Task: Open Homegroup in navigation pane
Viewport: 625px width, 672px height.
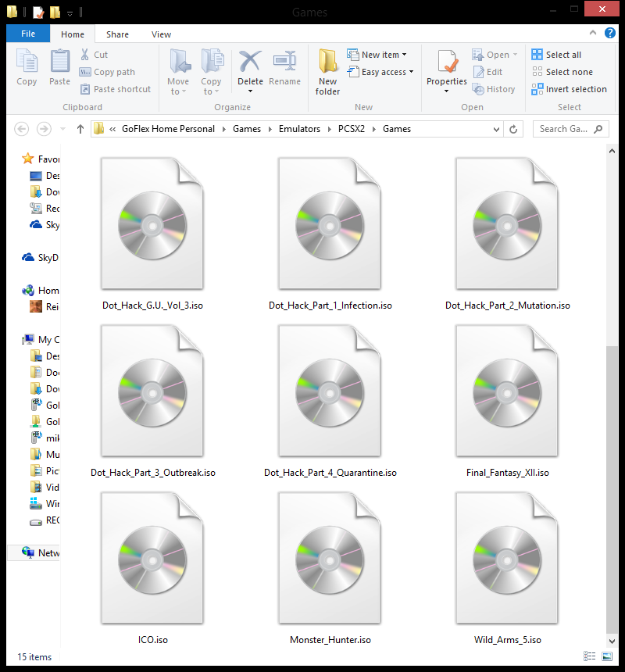Action: click(41, 291)
